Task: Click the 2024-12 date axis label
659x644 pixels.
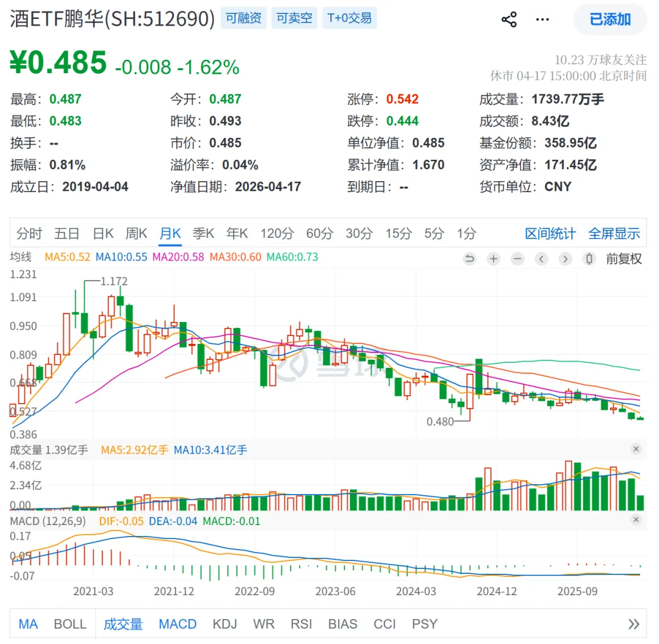Action: [x=496, y=591]
